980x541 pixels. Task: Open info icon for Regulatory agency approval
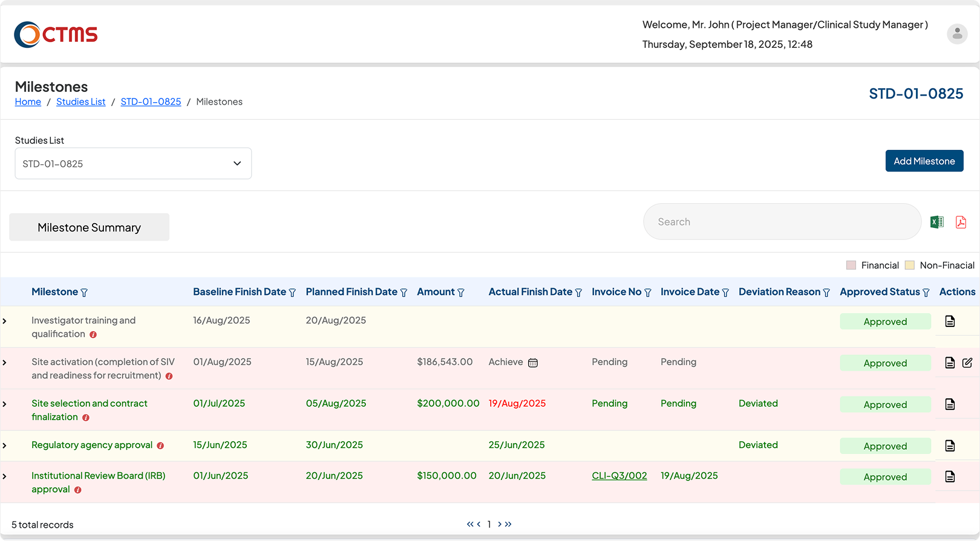coord(160,446)
